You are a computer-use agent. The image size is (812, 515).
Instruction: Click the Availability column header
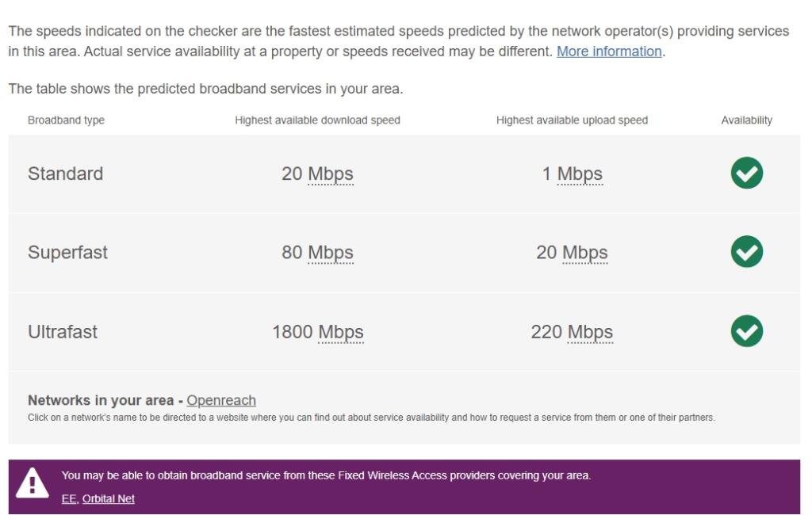coord(746,120)
